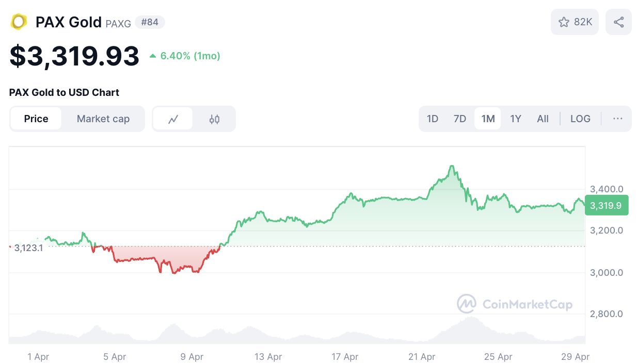The image size is (637, 364).
Task: Open the share options icon
Action: tap(618, 22)
